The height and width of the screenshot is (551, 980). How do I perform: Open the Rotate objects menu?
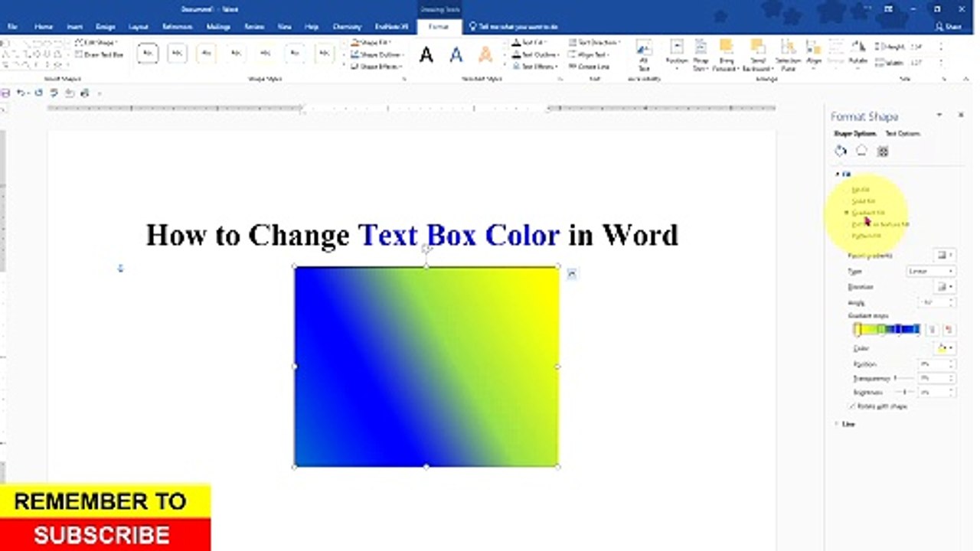pyautogui.click(x=858, y=55)
